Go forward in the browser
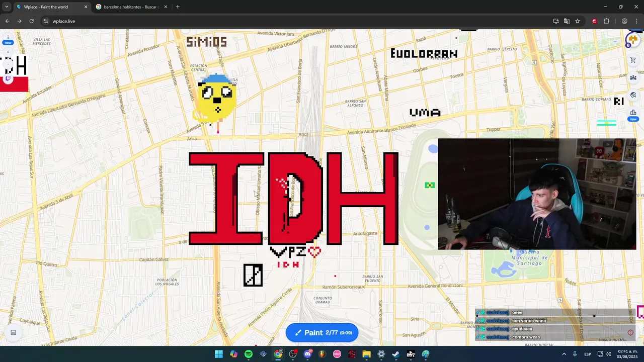Viewport: 644px width, 362px height. pyautogui.click(x=19, y=21)
